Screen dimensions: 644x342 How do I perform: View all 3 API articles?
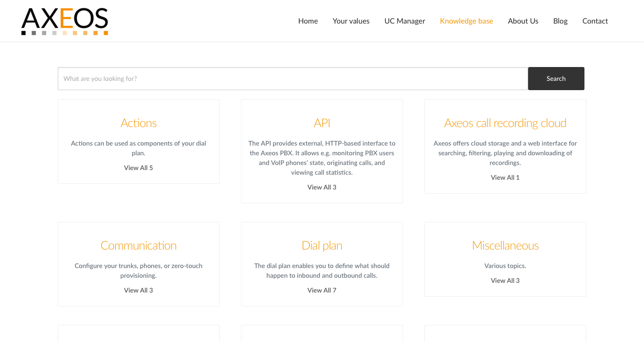[322, 187]
